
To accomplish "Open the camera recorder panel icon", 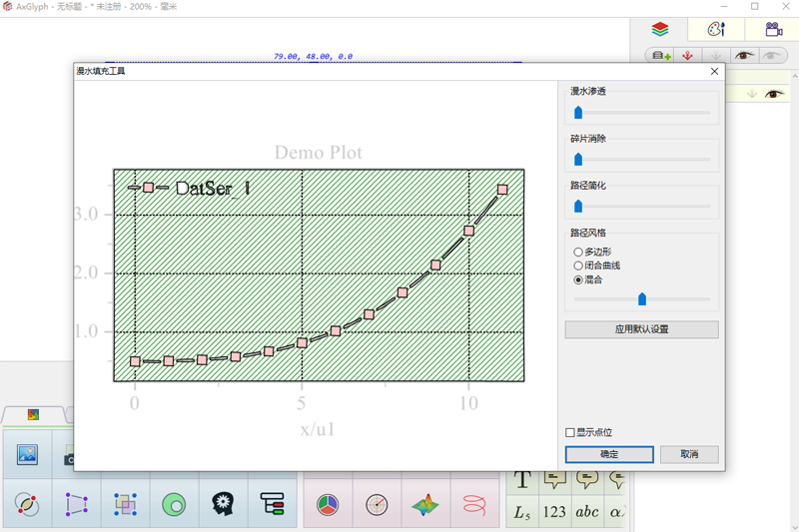I will coord(773,30).
